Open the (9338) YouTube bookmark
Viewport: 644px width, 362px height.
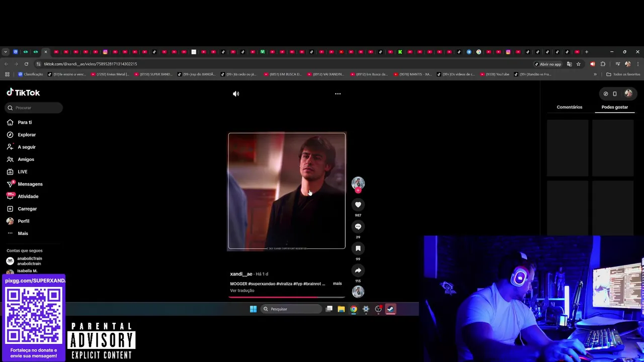495,74
